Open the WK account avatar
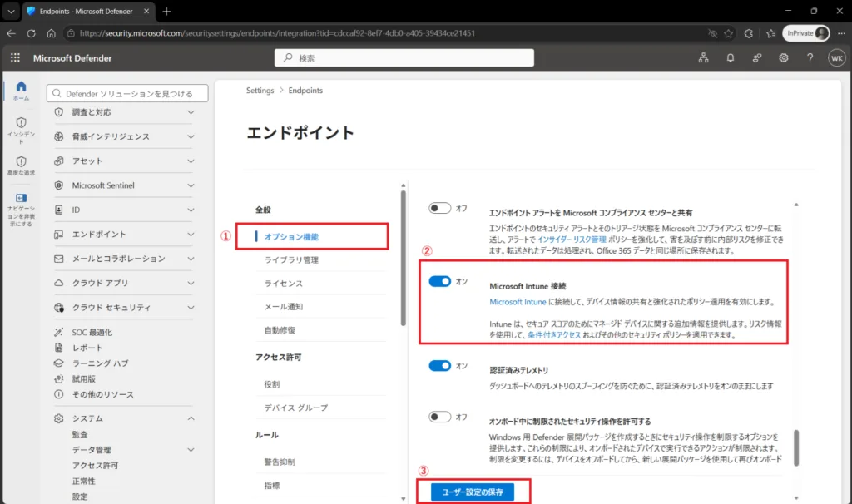The height and width of the screenshot is (504, 852). pyautogui.click(x=837, y=58)
